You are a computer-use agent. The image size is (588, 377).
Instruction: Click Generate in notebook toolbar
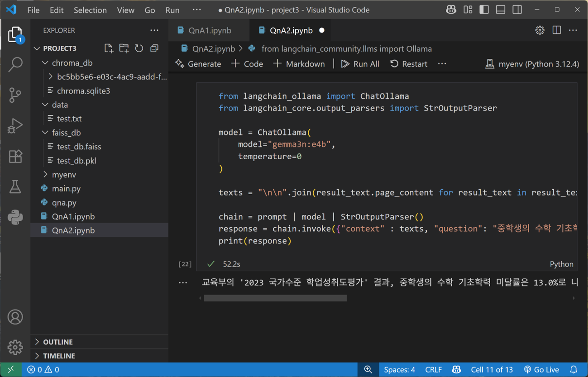tap(198, 64)
